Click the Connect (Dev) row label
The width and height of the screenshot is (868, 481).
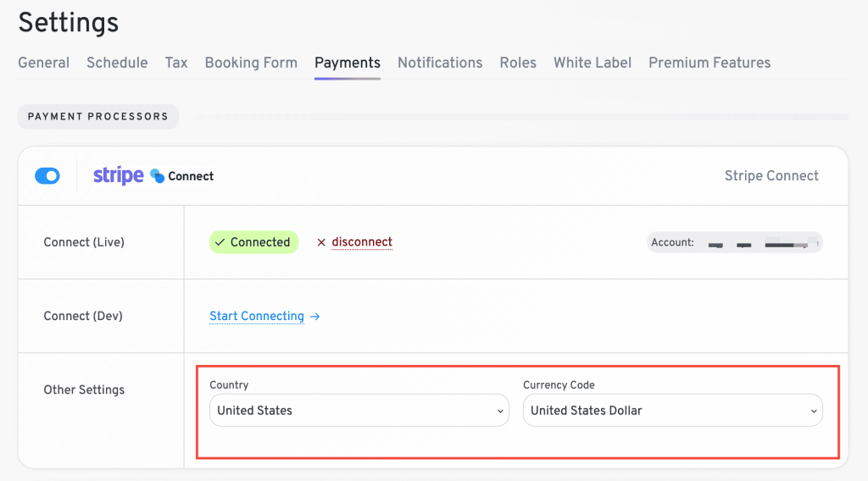coord(83,316)
